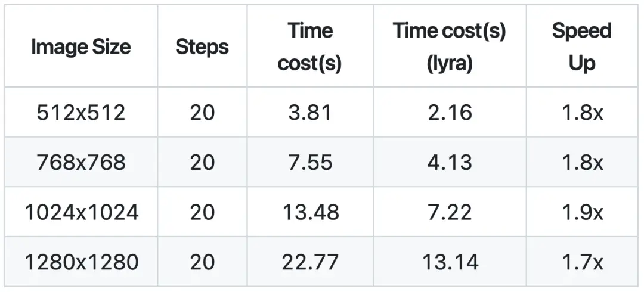Select the 22.77 time cost value
The height and width of the screenshot is (292, 644).
point(309,262)
